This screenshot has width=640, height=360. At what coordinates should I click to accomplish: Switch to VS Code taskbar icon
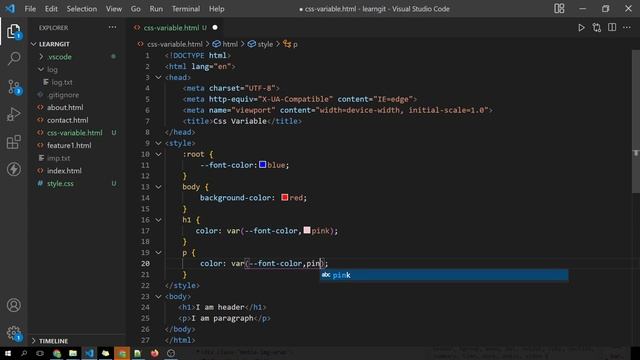click(x=89, y=353)
